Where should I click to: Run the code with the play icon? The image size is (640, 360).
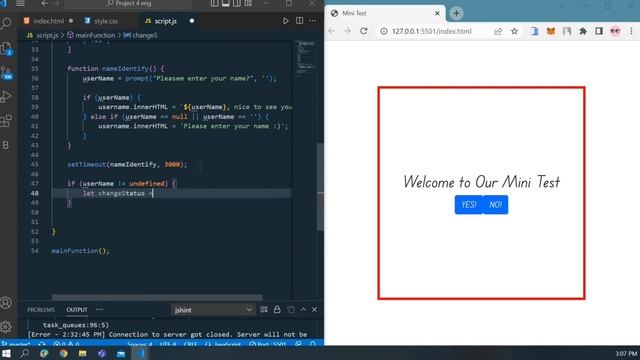(x=286, y=21)
